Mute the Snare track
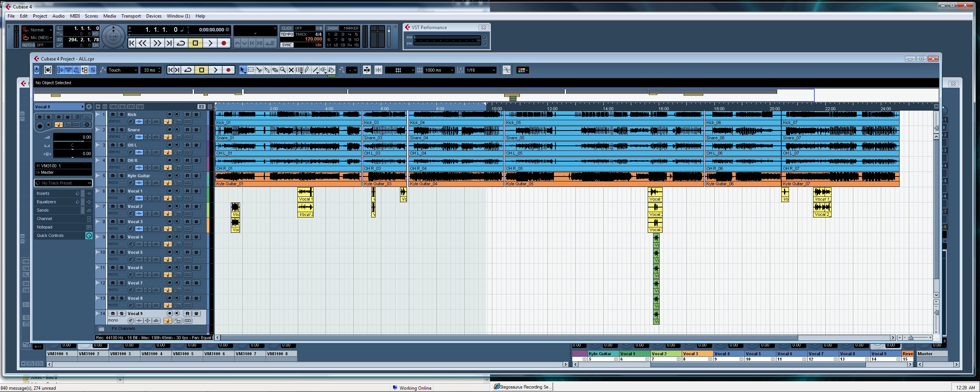This screenshot has width=980, height=392. (113, 130)
